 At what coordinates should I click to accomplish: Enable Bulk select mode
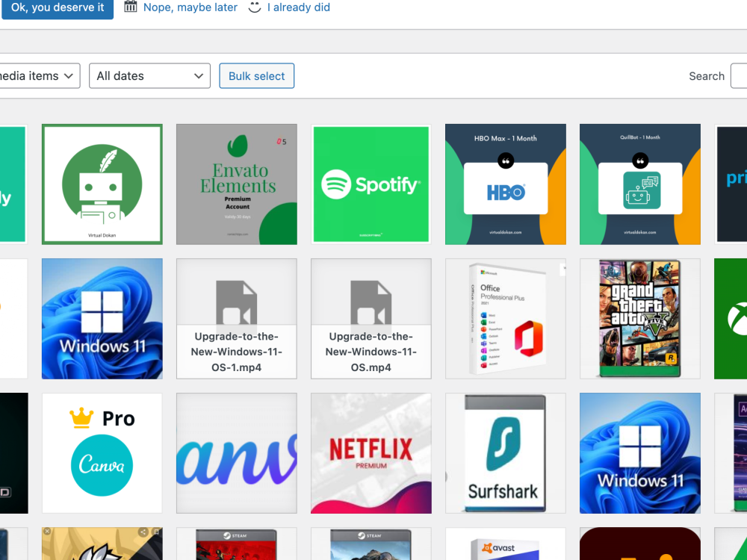pyautogui.click(x=256, y=75)
